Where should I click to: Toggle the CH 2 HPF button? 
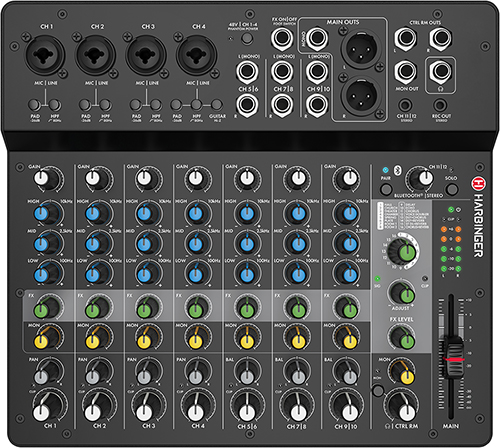tap(105, 105)
